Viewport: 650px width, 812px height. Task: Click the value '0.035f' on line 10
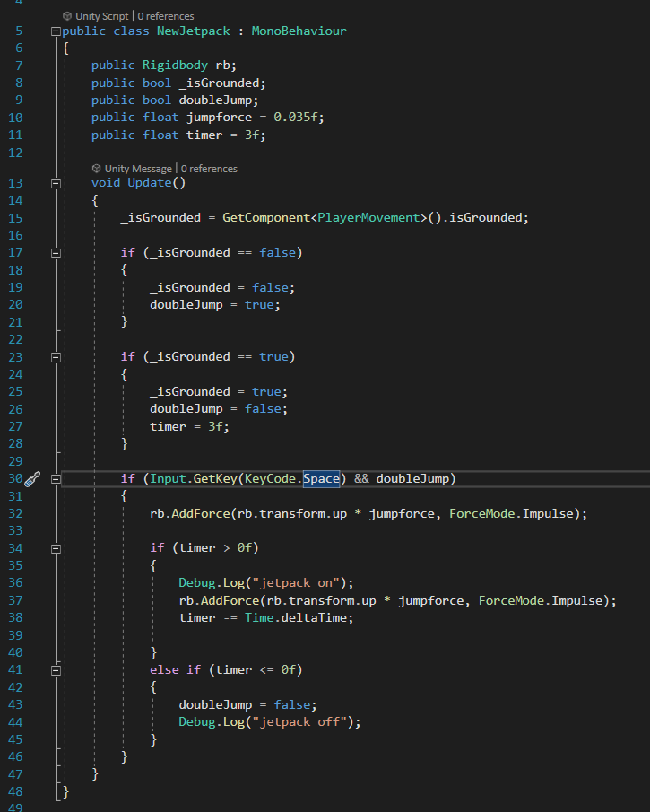click(x=296, y=118)
